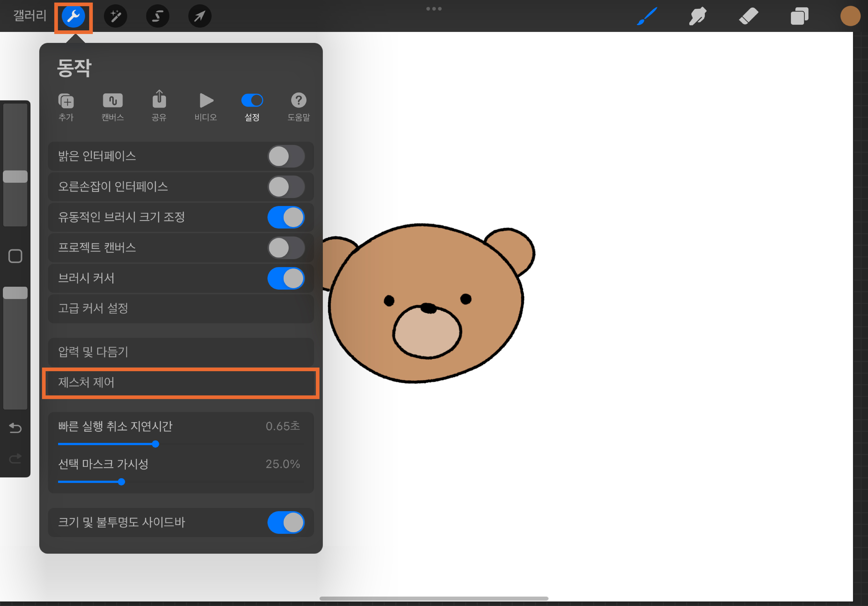Return to 갤러리
The image size is (868, 606).
(x=30, y=15)
